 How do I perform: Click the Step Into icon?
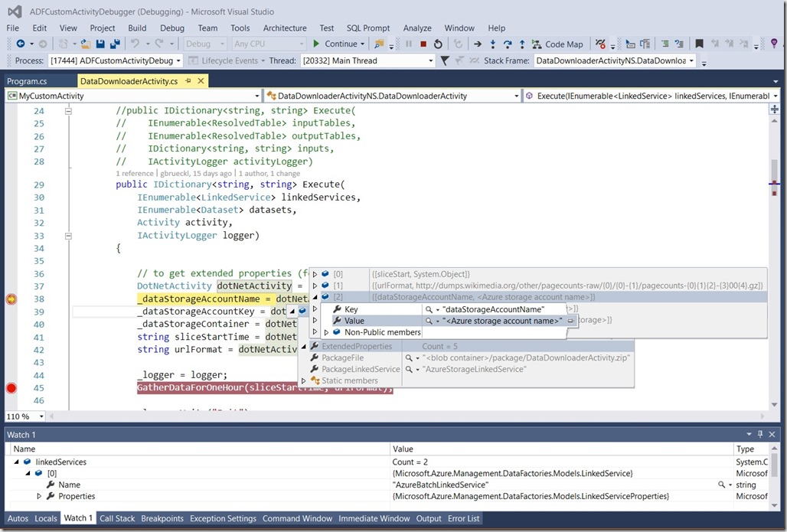(x=493, y=44)
